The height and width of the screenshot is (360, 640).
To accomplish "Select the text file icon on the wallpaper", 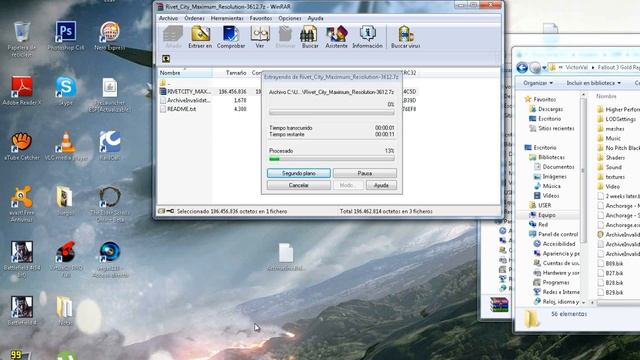I will tap(286, 257).
